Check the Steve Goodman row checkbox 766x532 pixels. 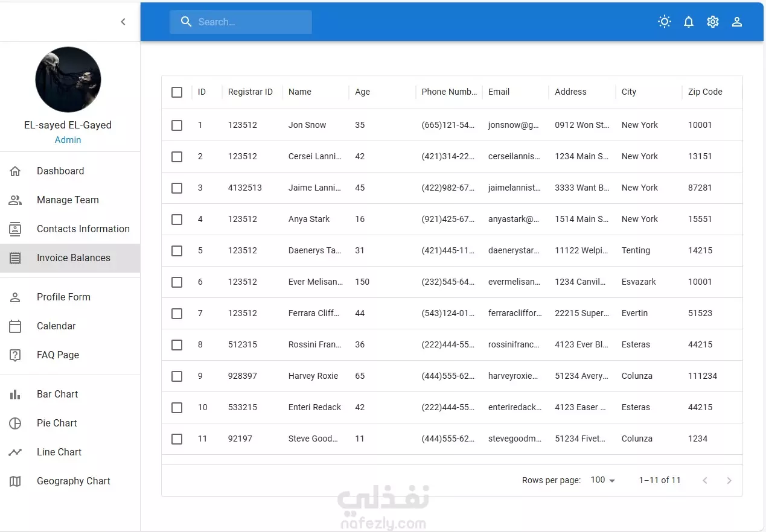pyautogui.click(x=177, y=439)
